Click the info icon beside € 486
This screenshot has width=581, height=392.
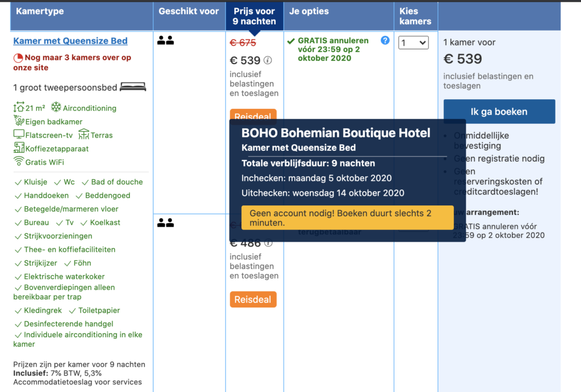pyautogui.click(x=268, y=243)
